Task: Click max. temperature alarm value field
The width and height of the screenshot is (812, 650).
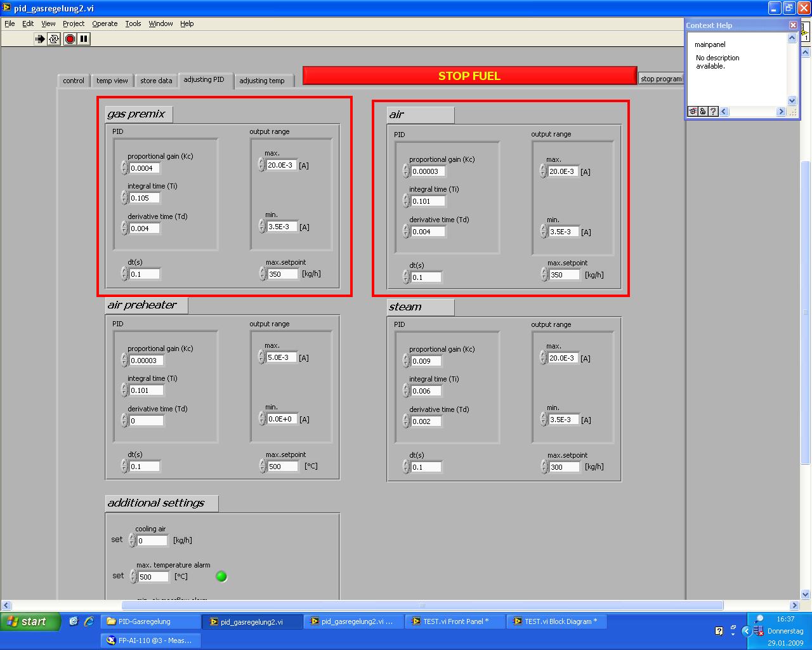Action: pyautogui.click(x=154, y=576)
